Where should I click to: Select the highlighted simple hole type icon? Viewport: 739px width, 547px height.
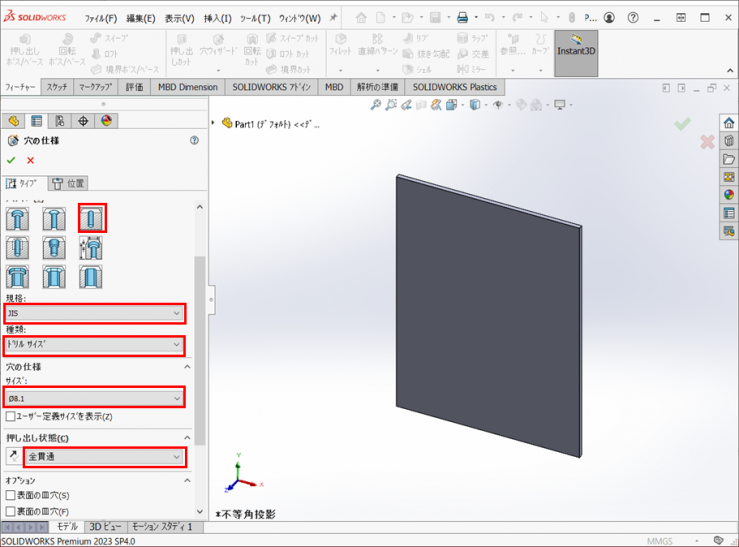point(91,219)
